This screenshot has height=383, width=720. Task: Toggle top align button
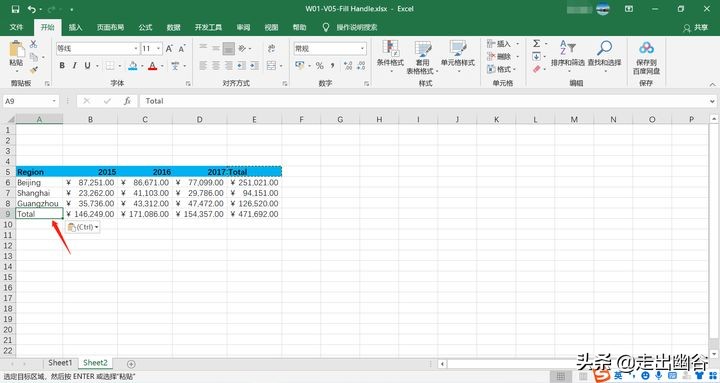tap(203, 48)
